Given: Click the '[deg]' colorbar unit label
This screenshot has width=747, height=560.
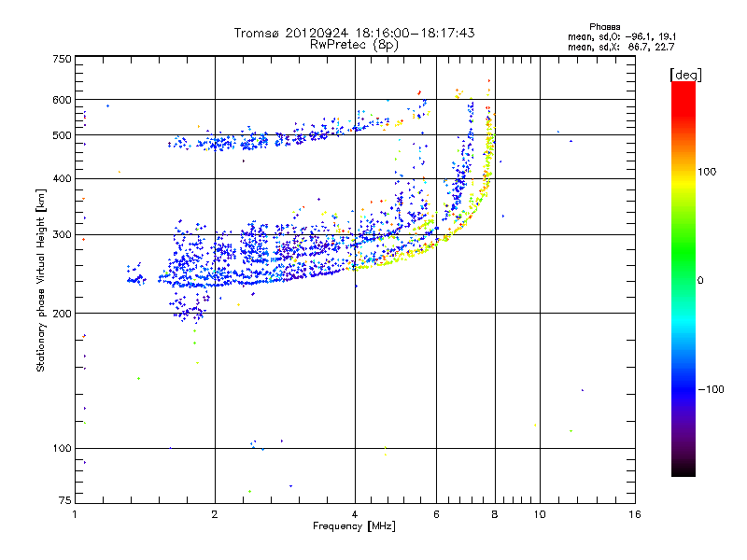Looking at the screenshot, I should pyautogui.click(x=685, y=75).
